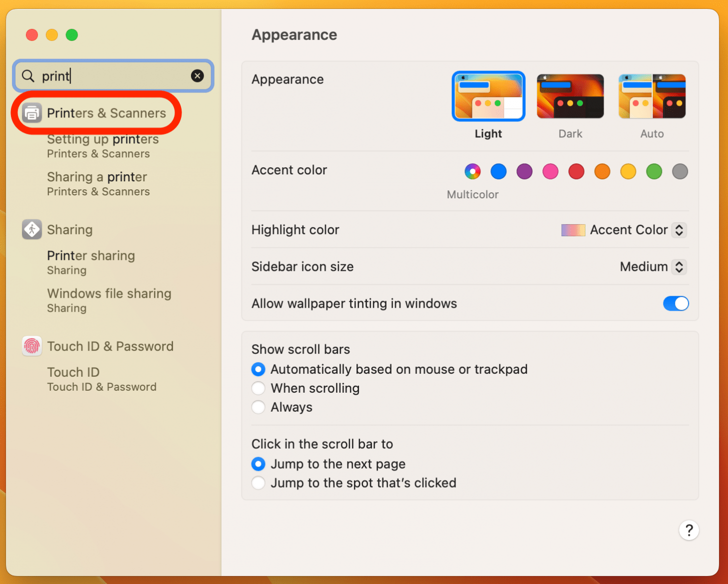The image size is (728, 584).
Task: Choose 'Jump to the spot that's clicked'
Action: click(x=258, y=483)
